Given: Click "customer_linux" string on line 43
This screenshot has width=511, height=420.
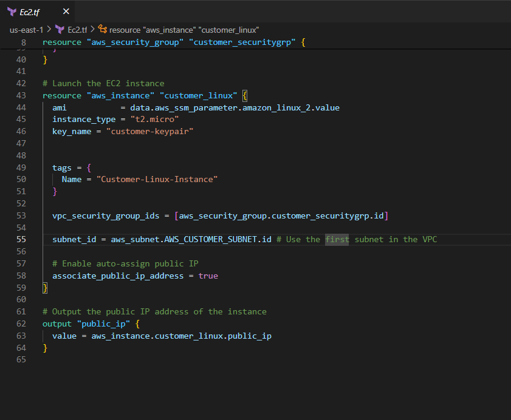Looking at the screenshot, I should 199,95.
